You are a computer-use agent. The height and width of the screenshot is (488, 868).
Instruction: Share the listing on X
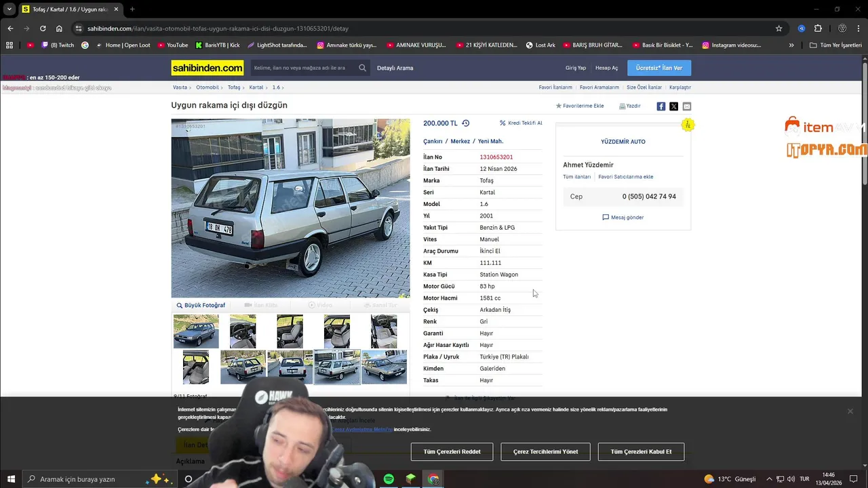pyautogui.click(x=674, y=106)
